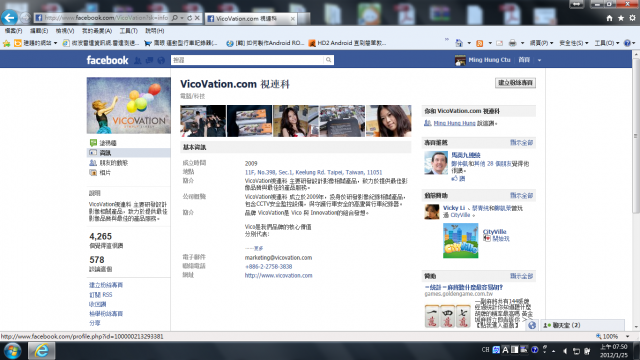Image resolution: width=640 pixels, height=360 pixels.
Task: Open the File (F) menu
Action: point(13,31)
